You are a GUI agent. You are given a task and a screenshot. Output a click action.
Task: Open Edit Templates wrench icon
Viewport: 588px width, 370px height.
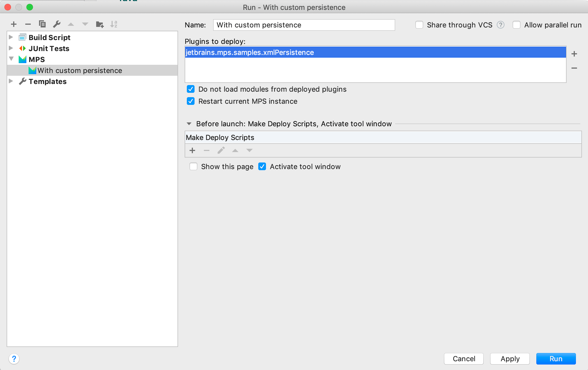tap(57, 24)
